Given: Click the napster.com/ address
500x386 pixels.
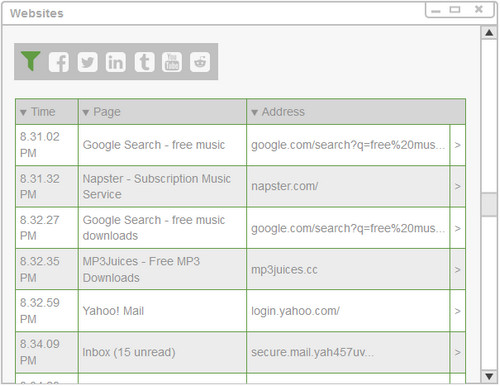Looking at the screenshot, I should (x=285, y=186).
